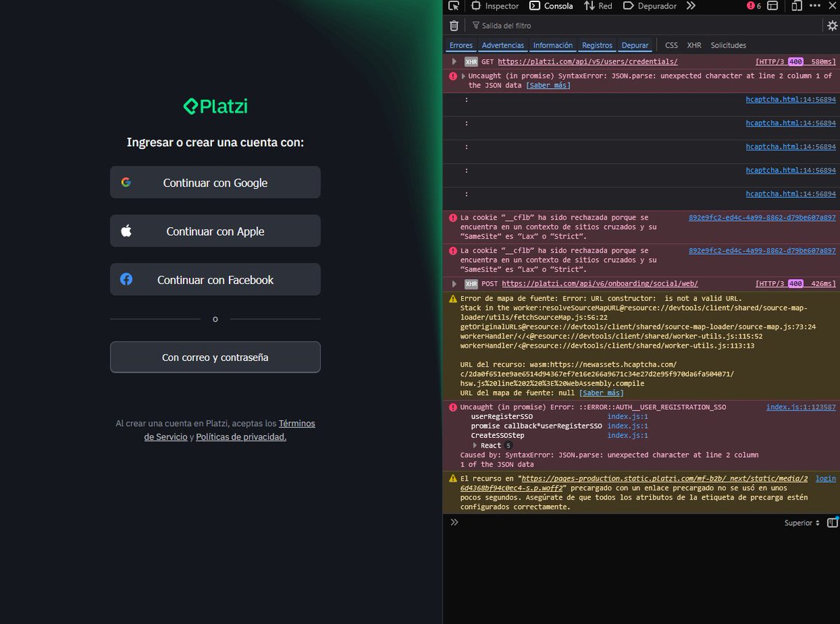
Task: Select Con correo y contraseña
Action: pos(215,357)
